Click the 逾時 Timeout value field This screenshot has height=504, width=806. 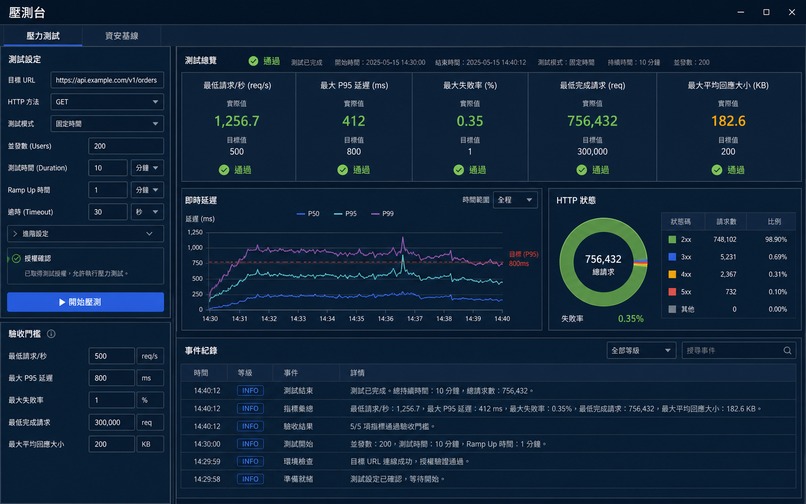pos(107,212)
